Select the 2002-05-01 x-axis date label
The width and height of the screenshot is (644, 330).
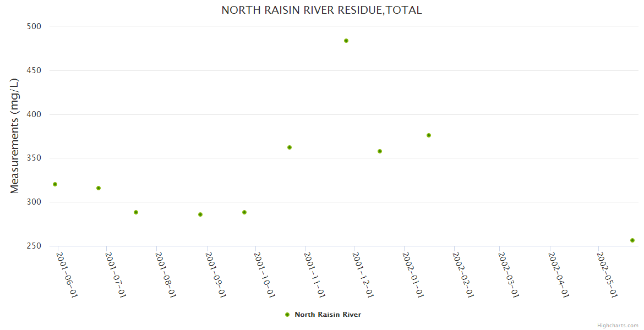click(607, 275)
